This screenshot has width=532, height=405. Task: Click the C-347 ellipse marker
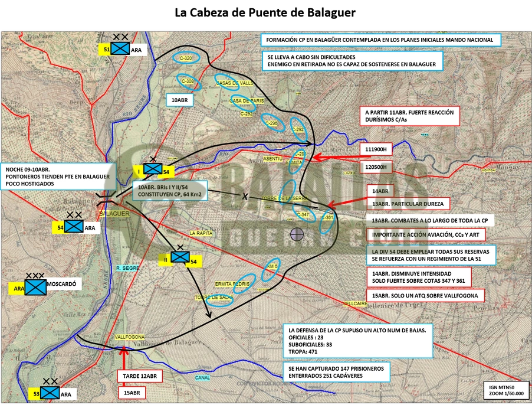click(x=304, y=213)
